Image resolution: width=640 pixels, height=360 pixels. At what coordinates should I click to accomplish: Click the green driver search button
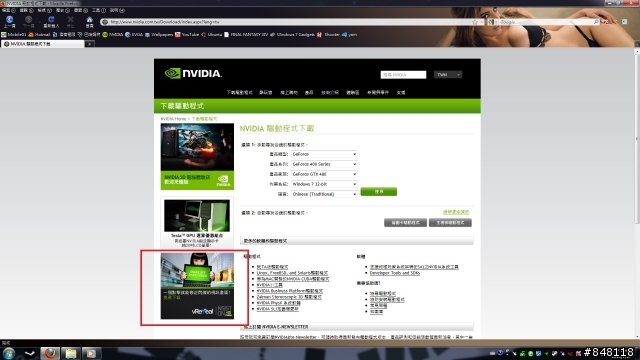coord(379,191)
